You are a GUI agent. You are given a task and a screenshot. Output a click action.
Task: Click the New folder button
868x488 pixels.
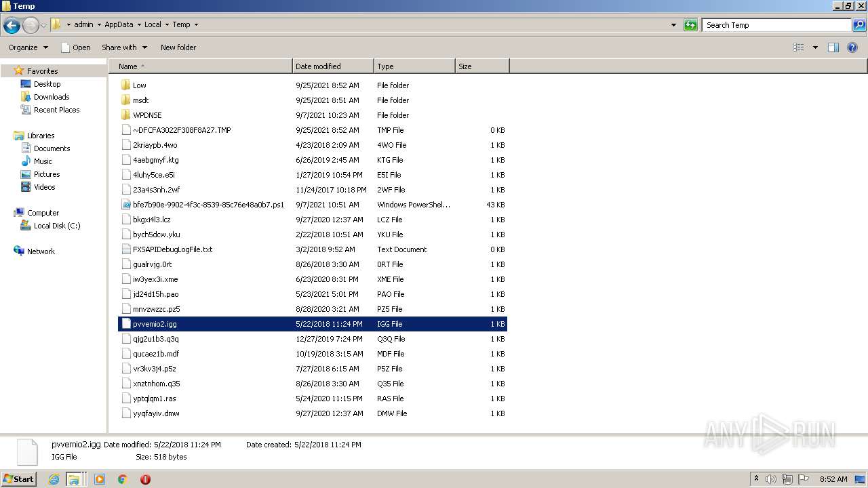pos(178,47)
